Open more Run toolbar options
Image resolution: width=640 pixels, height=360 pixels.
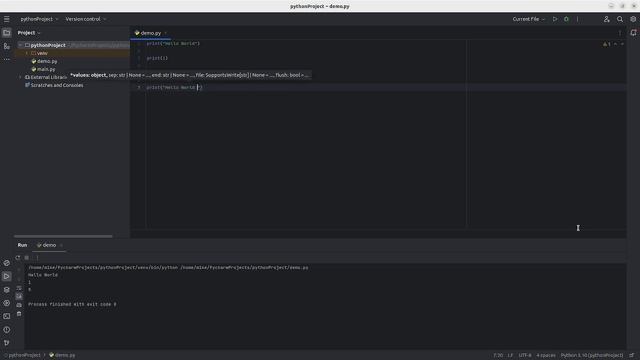tap(37, 258)
